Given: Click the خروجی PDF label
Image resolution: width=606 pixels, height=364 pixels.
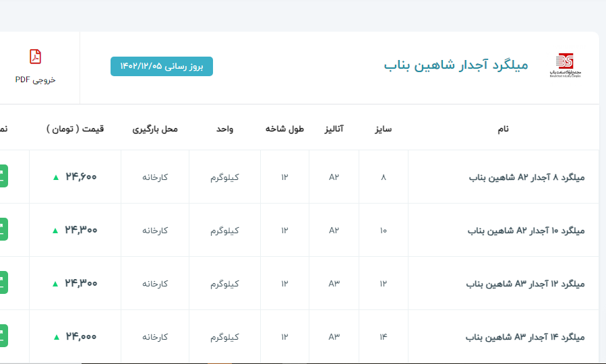Looking at the screenshot, I should [x=36, y=80].
